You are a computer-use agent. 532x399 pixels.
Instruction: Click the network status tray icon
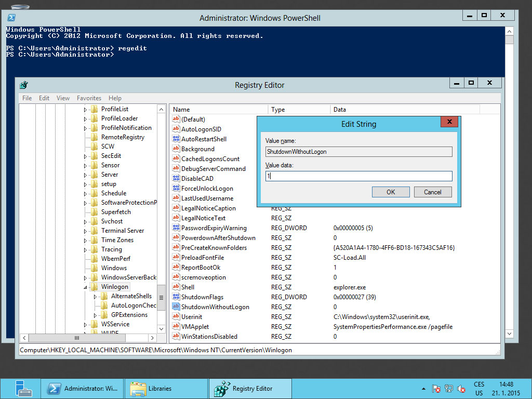pos(448,389)
